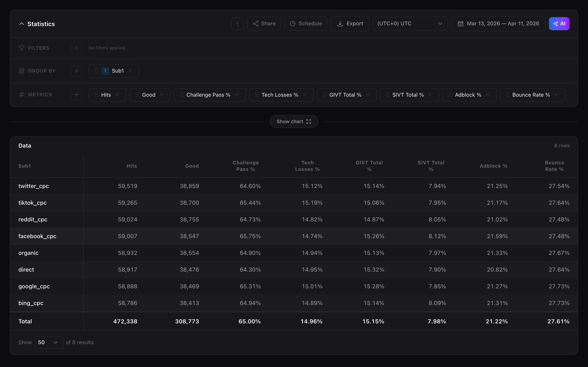Click the Metrics hash icon

coord(21,94)
